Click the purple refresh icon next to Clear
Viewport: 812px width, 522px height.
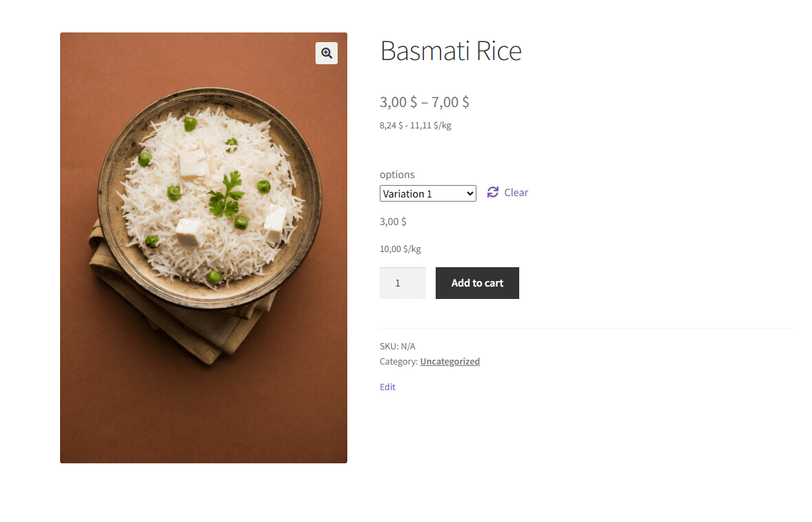coord(492,192)
